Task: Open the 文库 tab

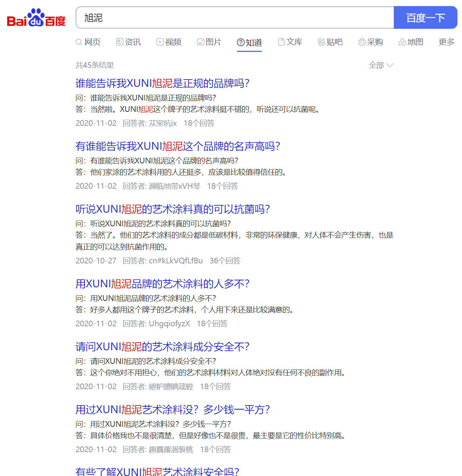Action: (x=290, y=42)
